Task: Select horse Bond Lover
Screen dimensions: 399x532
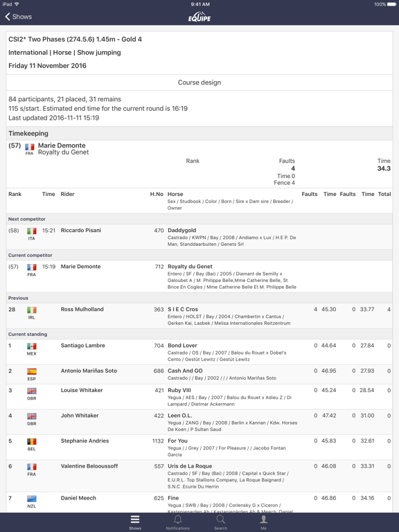Action: (183, 346)
